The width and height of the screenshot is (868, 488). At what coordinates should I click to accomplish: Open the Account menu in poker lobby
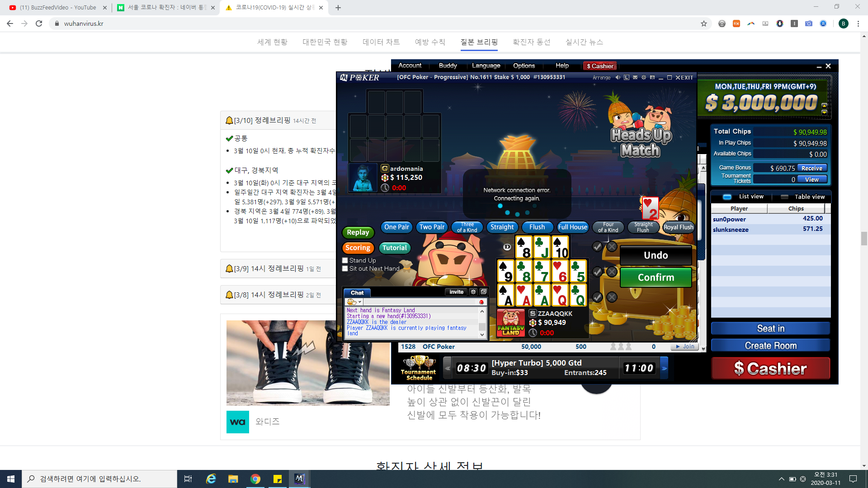(410, 66)
